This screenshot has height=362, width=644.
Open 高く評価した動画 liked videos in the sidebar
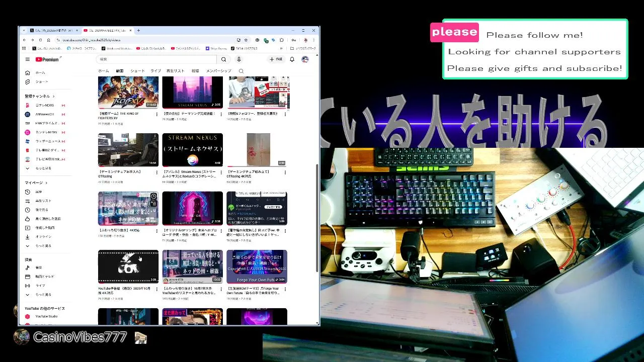[x=47, y=219]
